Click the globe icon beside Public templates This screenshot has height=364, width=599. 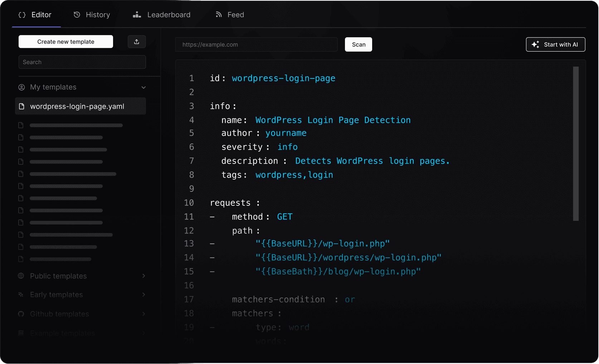point(21,276)
